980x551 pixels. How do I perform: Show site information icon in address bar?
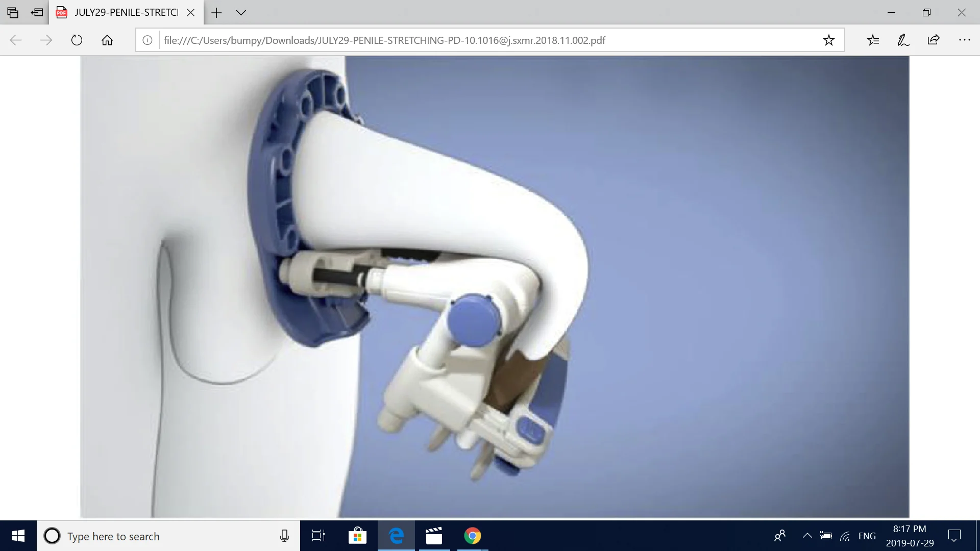pos(148,40)
